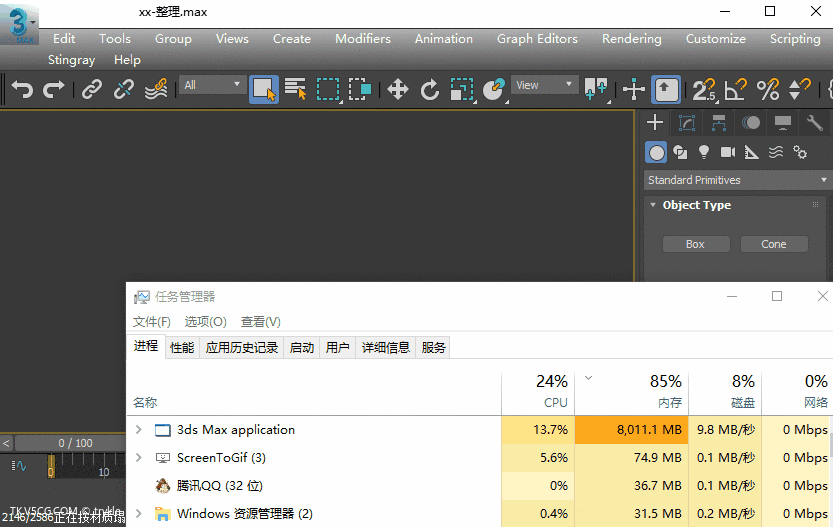Open Select by Name list icon

coord(296,89)
